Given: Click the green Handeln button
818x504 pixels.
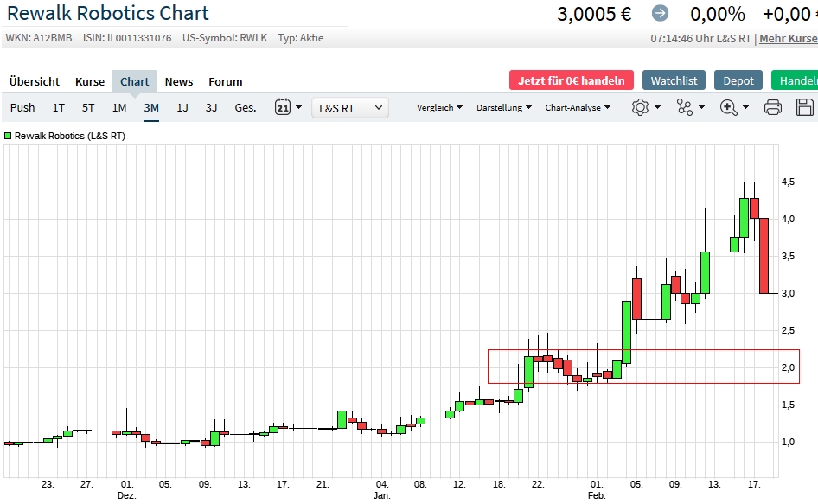Looking at the screenshot, I should tap(795, 80).
